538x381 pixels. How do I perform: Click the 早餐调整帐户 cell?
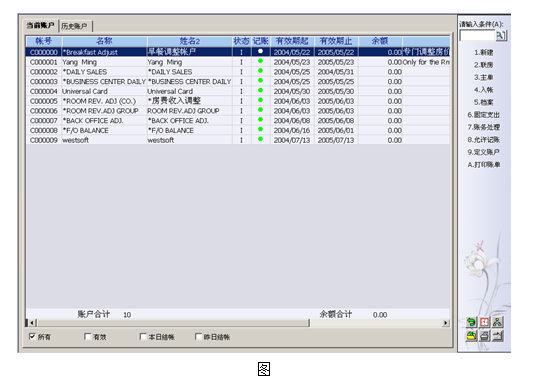pyautogui.click(x=190, y=52)
